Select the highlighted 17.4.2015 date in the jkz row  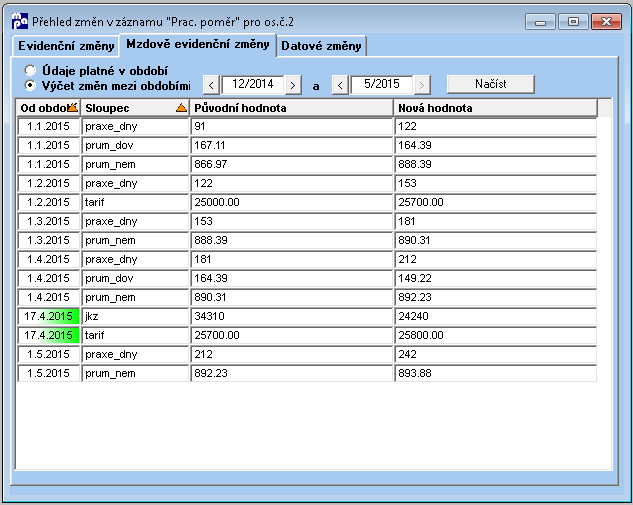pyautogui.click(x=48, y=316)
